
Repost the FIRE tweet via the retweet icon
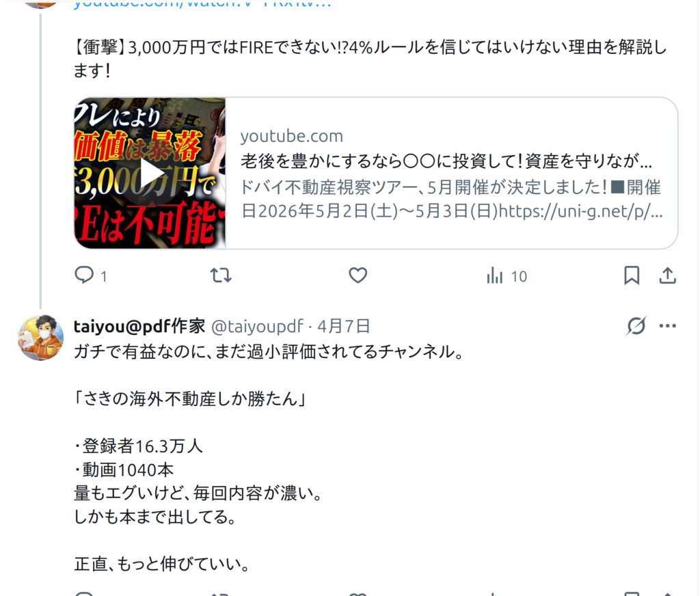[x=221, y=275]
